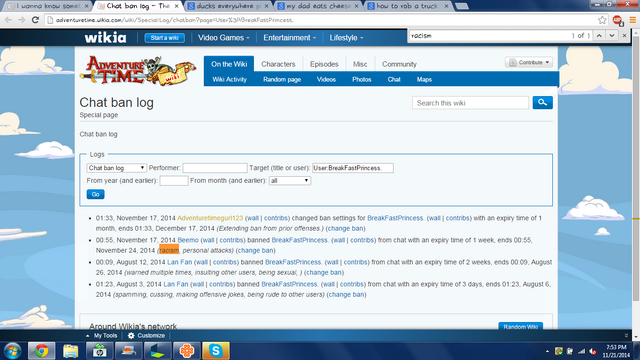Click 'change ban' on the August 6 entry
The image size is (640, 360).
(x=346, y=294)
